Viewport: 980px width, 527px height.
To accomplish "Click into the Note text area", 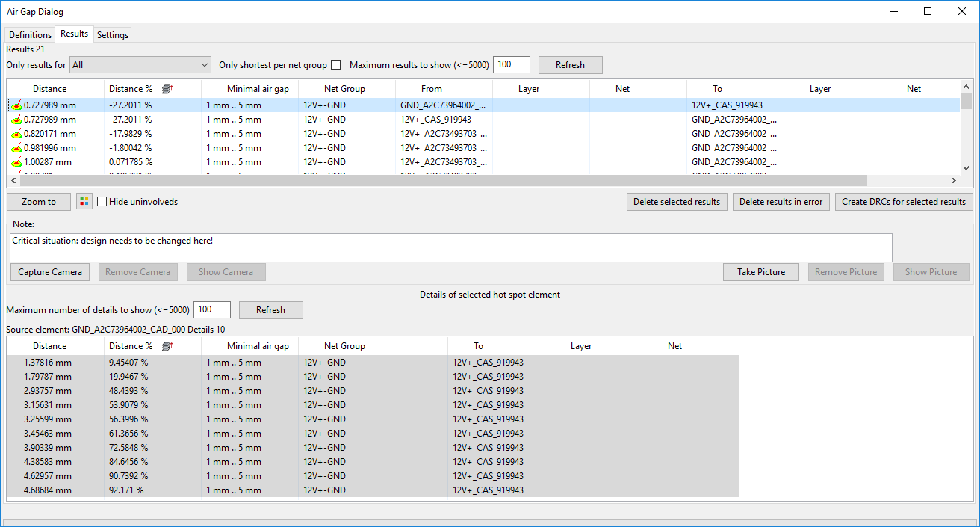I will click(x=451, y=247).
